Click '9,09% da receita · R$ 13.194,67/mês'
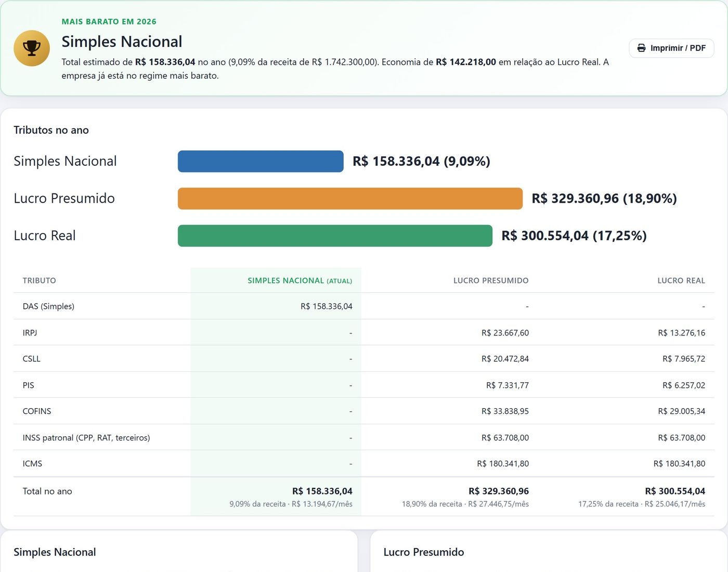728x572 pixels. [x=291, y=504]
